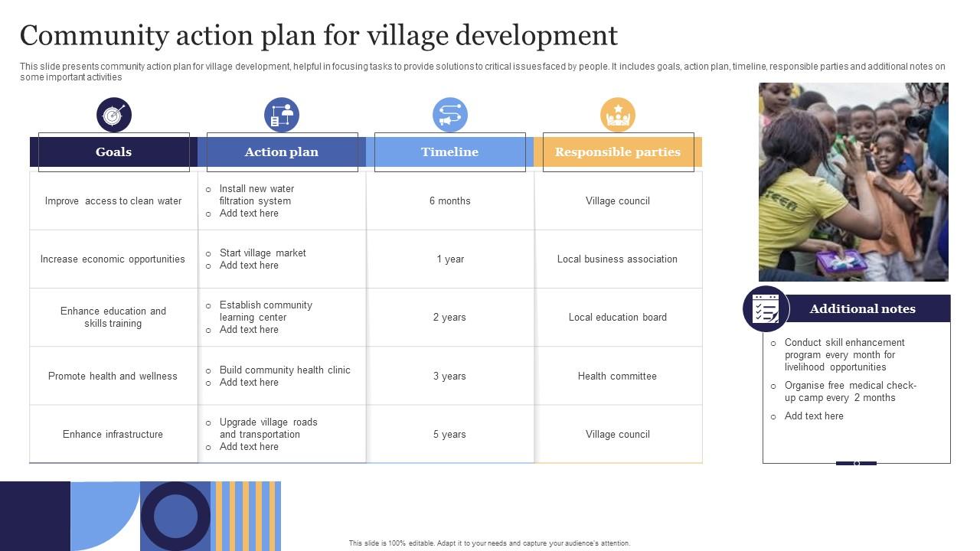The height and width of the screenshot is (551, 980).
Task: Click the crowd icon above Responsible parties
Action: [618, 114]
